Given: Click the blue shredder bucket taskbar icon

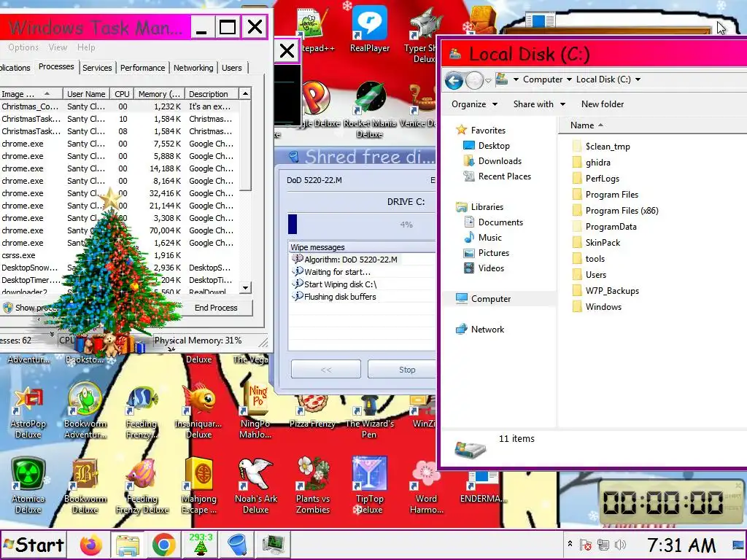Looking at the screenshot, I should pyautogui.click(x=237, y=545).
